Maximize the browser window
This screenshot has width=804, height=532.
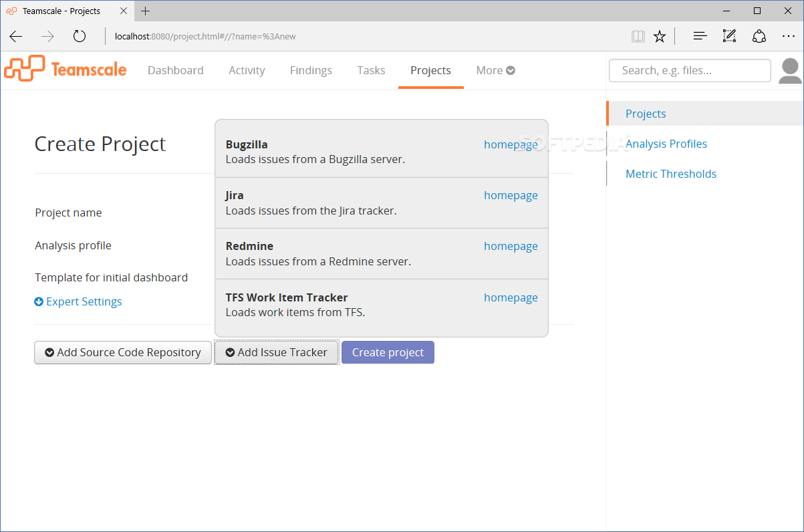(x=757, y=11)
